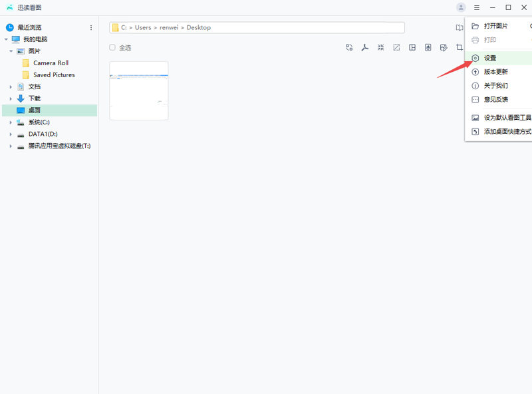Click the compare images icon beside path bar
This screenshot has height=394, width=532.
pyautogui.click(x=460, y=27)
